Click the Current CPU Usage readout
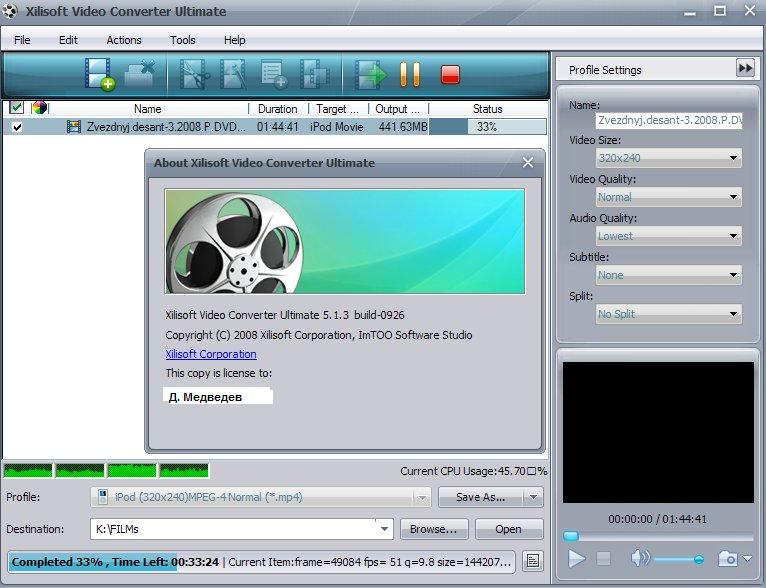766x588 pixels. click(x=473, y=471)
